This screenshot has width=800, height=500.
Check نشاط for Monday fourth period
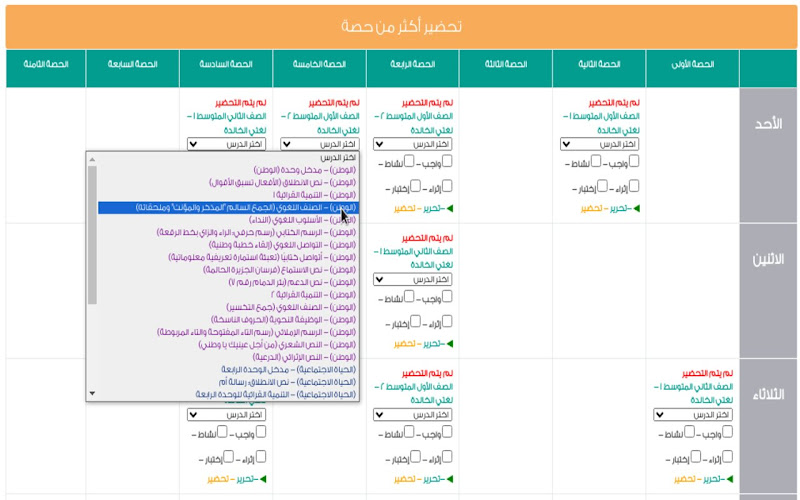click(409, 296)
